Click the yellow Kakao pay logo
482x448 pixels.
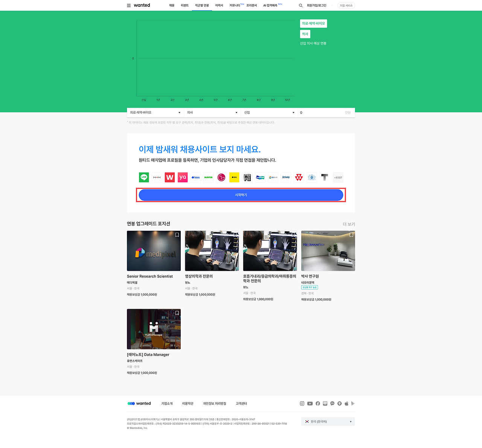234,177
